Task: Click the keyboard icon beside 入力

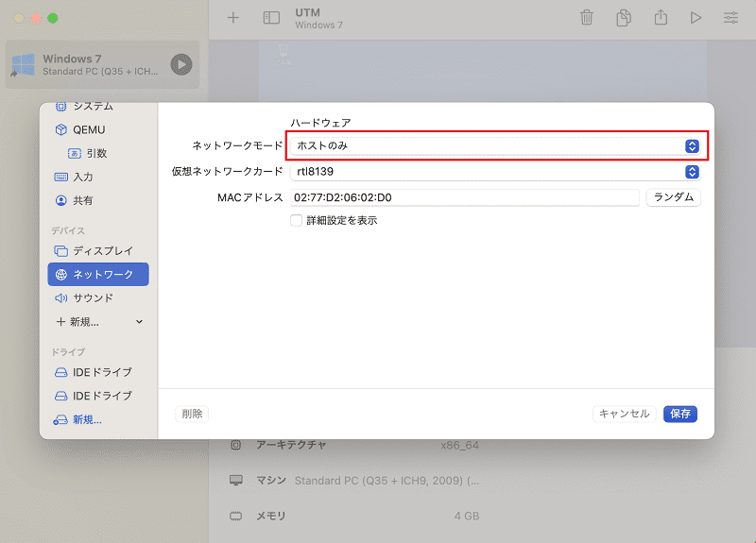Action: [61, 177]
